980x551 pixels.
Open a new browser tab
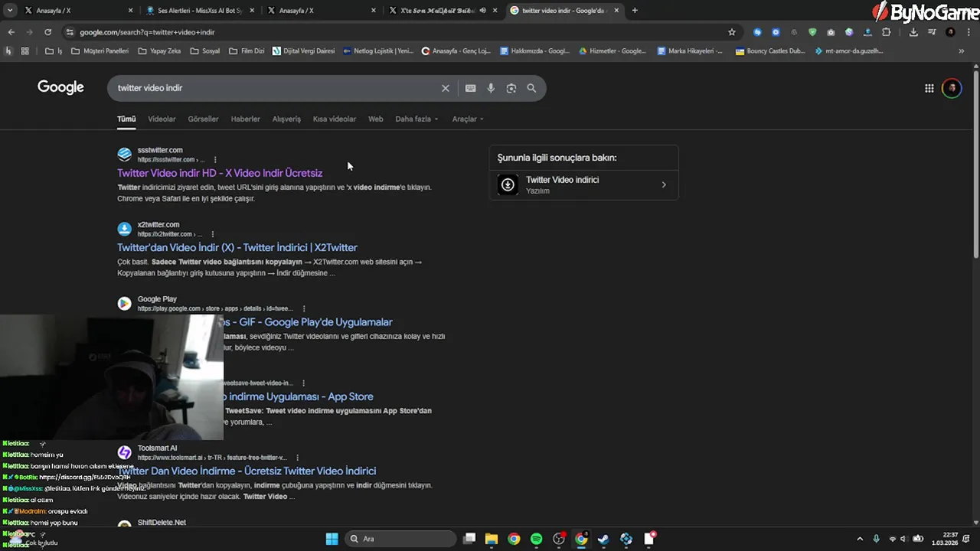pos(635,10)
